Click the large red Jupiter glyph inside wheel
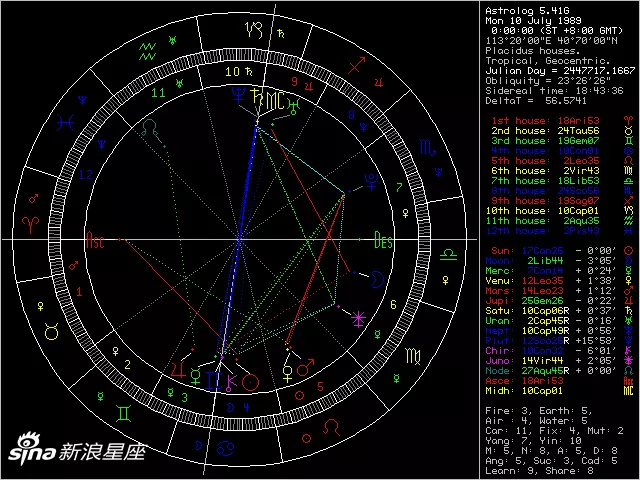This screenshot has height=480, width=640. pyautogui.click(x=178, y=370)
